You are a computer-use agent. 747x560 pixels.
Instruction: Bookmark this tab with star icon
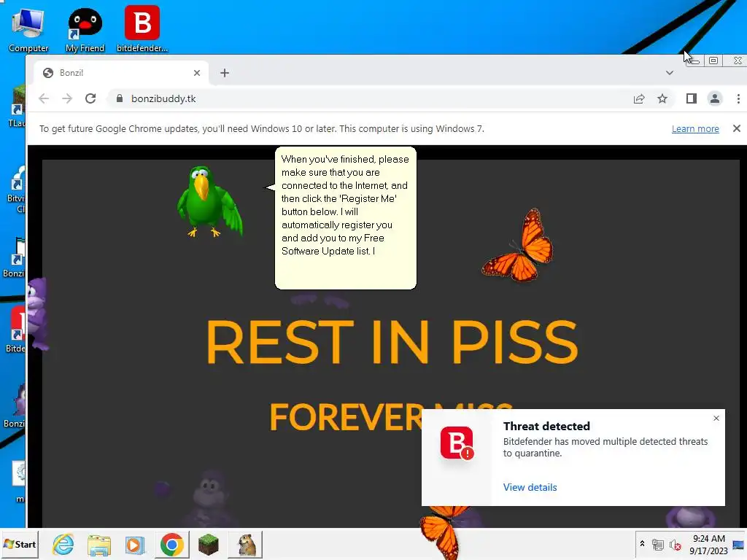coord(662,98)
